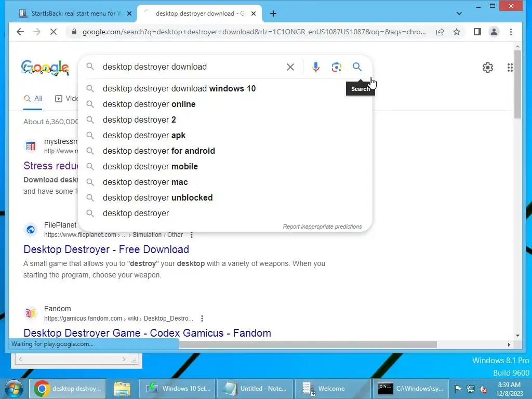Click the FilePlanet site name
532x399 pixels.
point(60,225)
